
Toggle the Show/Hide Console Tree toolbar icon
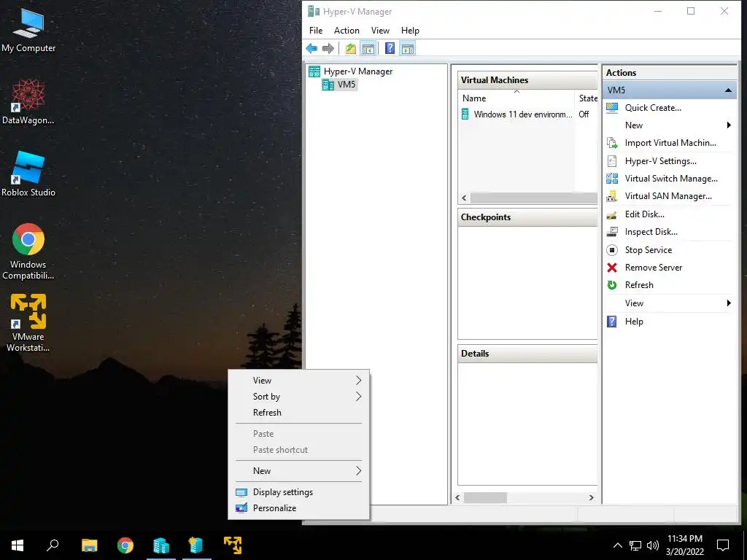tap(368, 48)
